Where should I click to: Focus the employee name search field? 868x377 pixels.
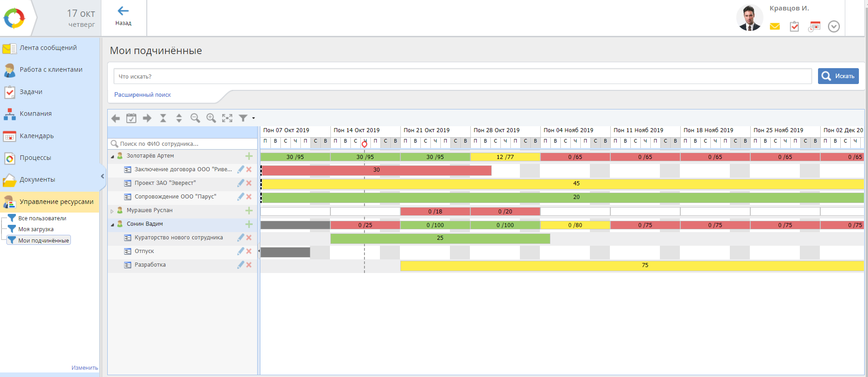pyautogui.click(x=182, y=144)
